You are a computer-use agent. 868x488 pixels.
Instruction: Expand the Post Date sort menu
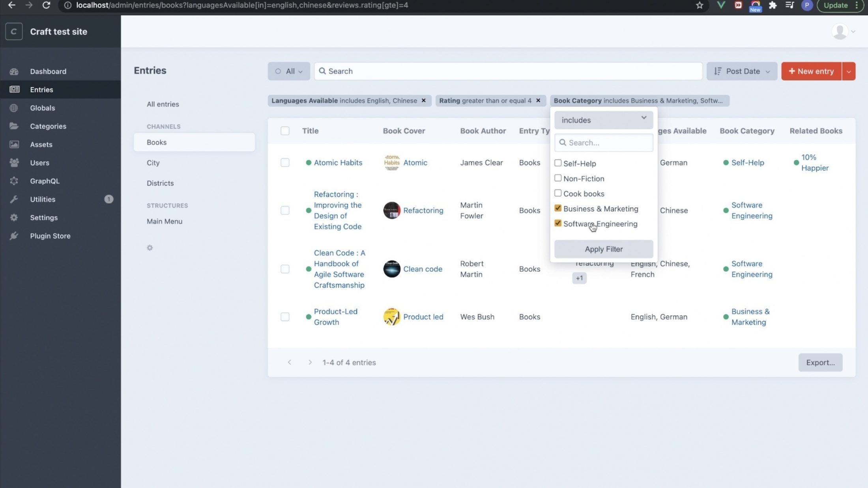(742, 71)
